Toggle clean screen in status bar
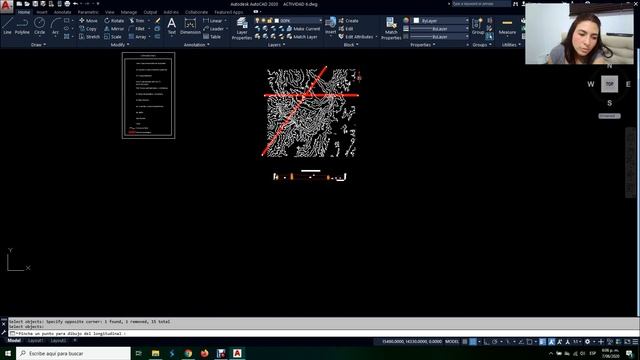 click(627, 342)
